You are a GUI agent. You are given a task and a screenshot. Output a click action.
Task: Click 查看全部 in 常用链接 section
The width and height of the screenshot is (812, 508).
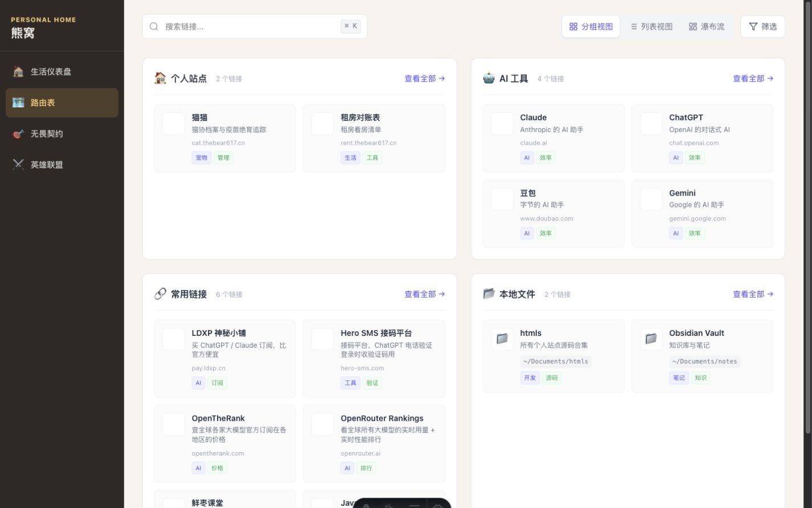tap(425, 294)
